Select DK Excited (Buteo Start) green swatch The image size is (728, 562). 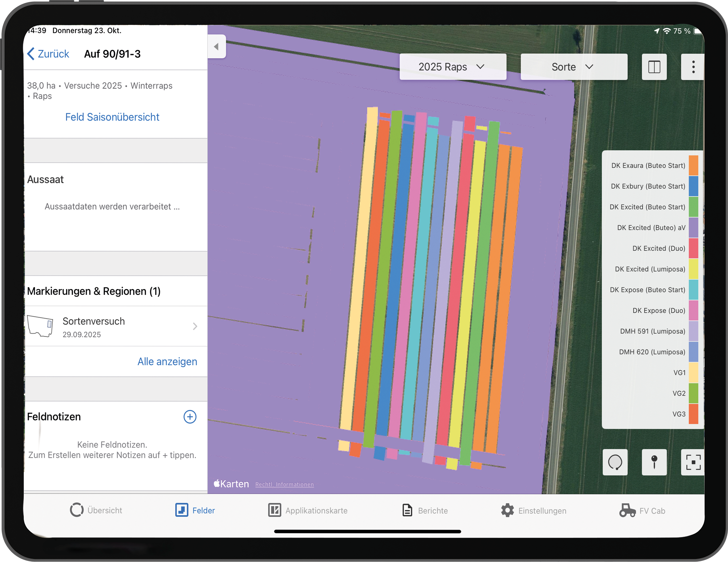pyautogui.click(x=693, y=207)
